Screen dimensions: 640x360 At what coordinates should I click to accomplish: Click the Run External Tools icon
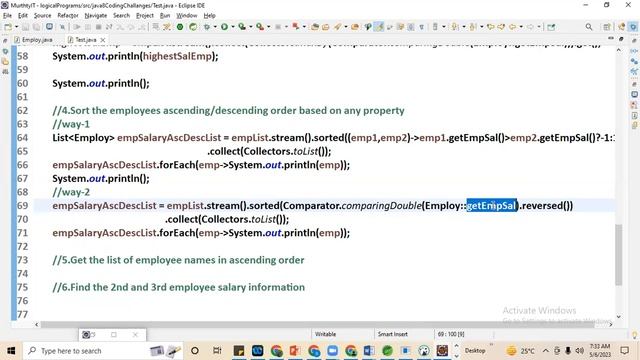point(260,27)
